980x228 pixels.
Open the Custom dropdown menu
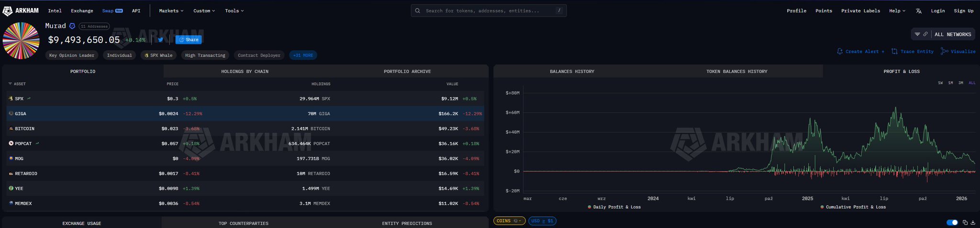(204, 11)
